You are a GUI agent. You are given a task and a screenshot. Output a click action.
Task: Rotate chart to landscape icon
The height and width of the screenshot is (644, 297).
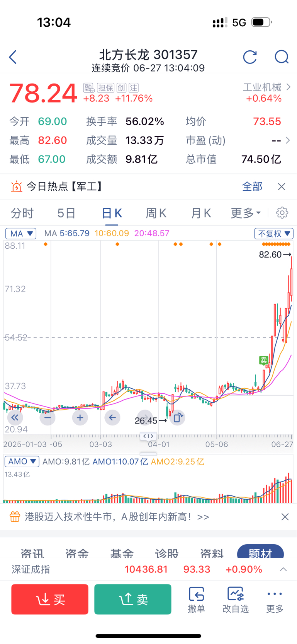pyautogui.click(x=177, y=418)
